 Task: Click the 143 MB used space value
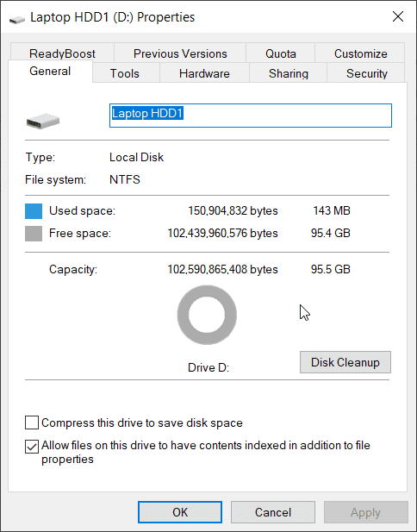(331, 211)
